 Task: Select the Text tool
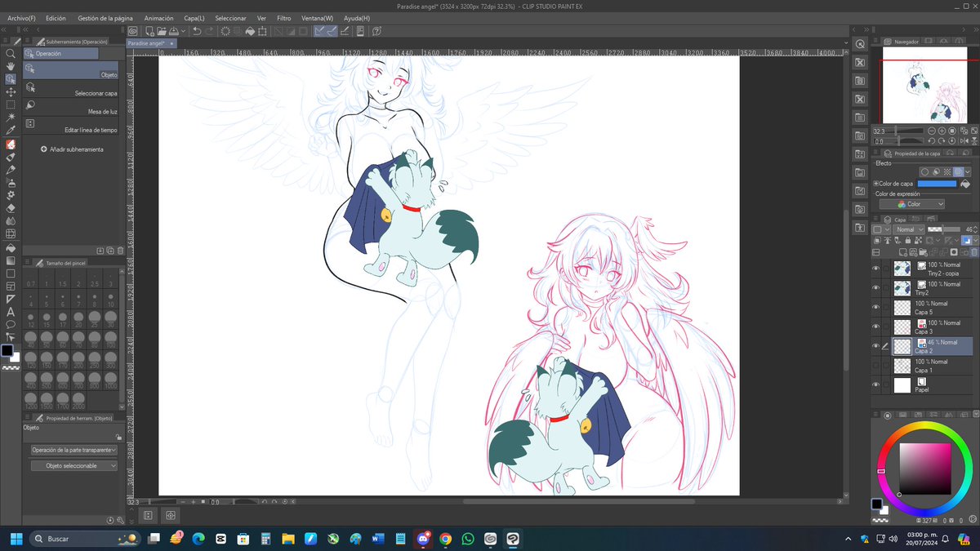coord(11,312)
